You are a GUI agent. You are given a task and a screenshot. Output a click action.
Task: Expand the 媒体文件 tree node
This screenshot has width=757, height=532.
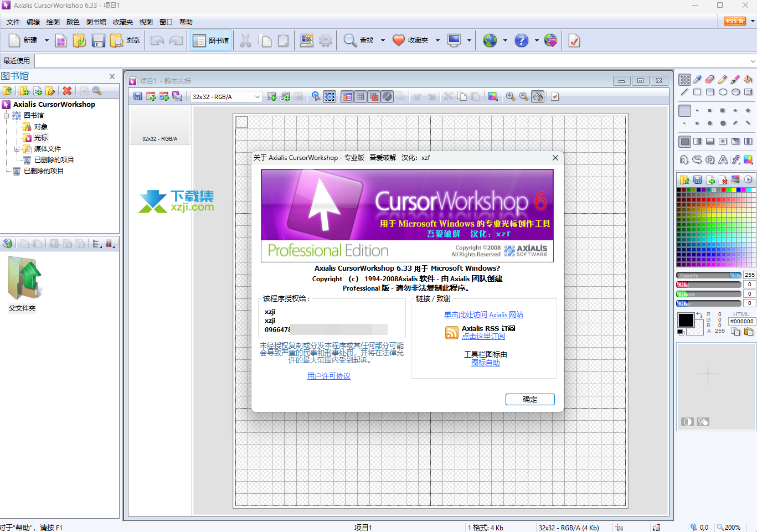coord(17,149)
